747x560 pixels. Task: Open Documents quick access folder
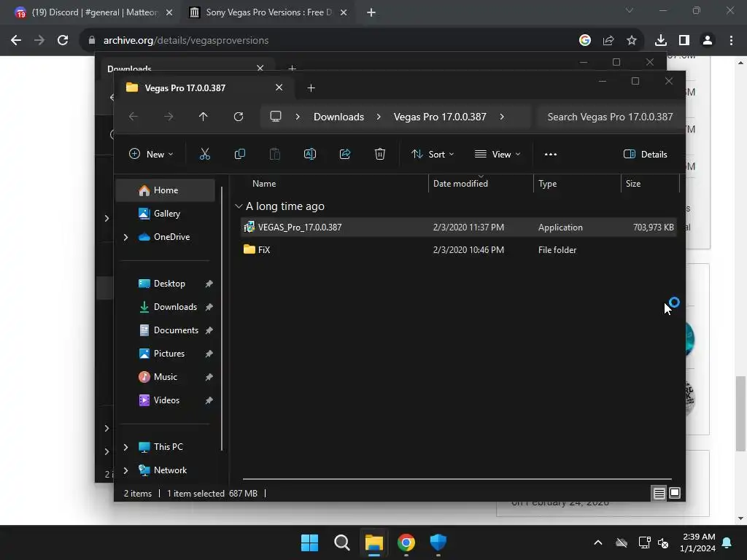point(166,330)
